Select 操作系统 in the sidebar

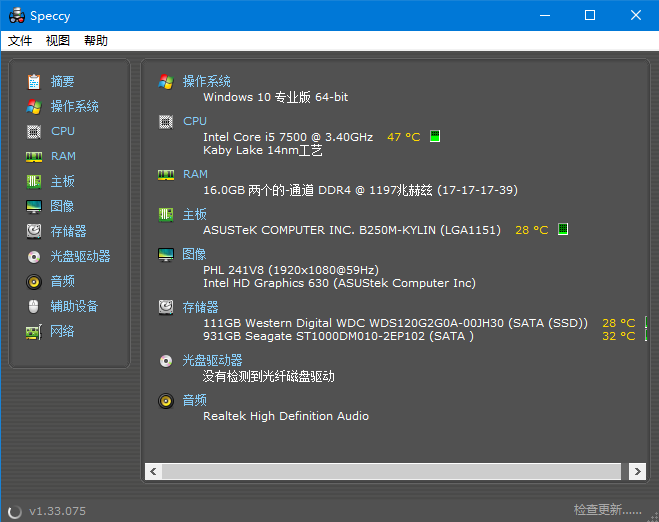click(x=75, y=107)
